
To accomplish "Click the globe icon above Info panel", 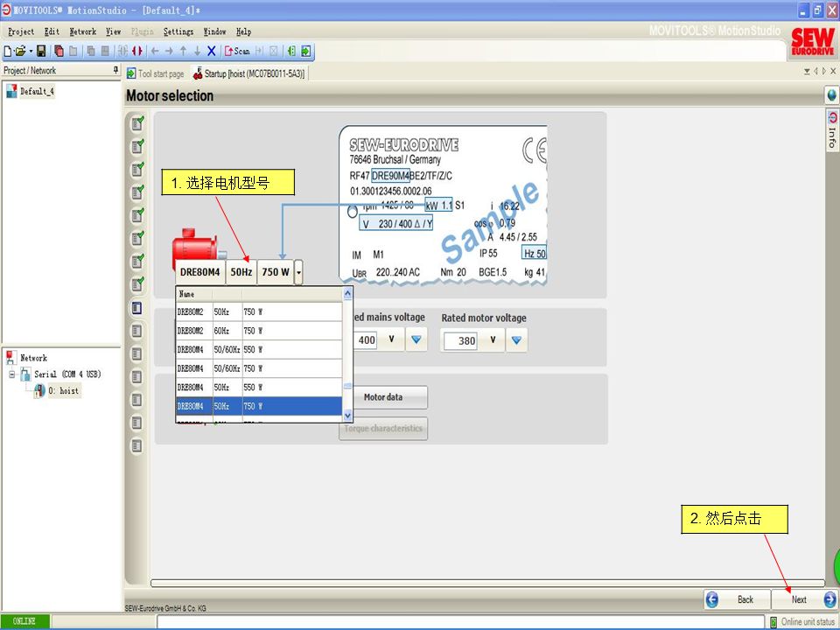I will coord(831,94).
